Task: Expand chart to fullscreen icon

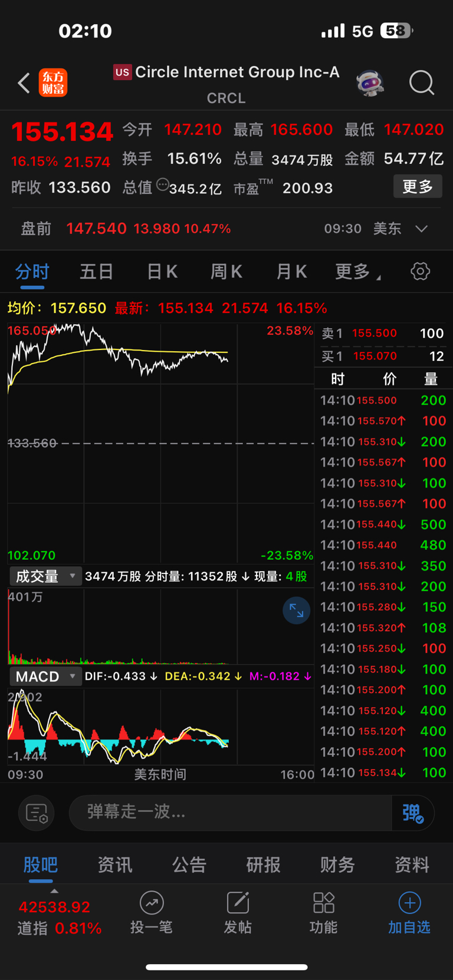Action: [296, 611]
